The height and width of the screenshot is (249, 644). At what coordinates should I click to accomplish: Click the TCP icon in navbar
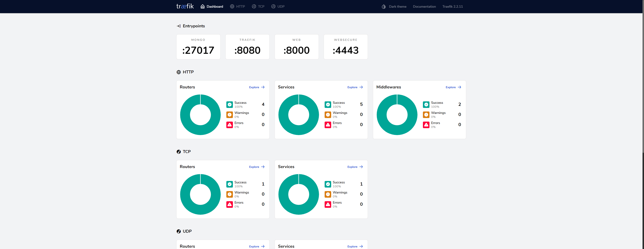point(254,7)
